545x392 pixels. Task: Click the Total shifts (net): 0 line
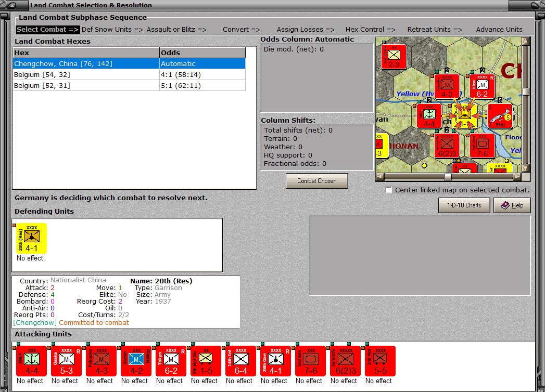pos(298,130)
